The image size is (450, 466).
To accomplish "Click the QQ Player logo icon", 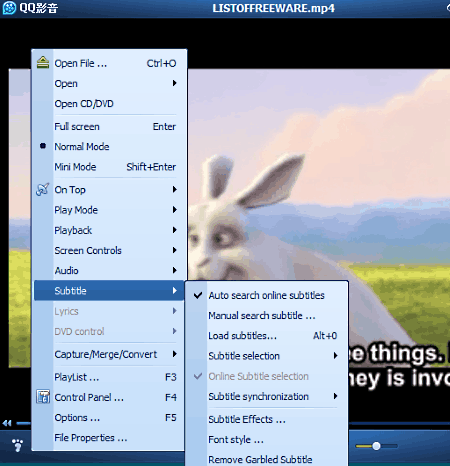I will 9,8.
